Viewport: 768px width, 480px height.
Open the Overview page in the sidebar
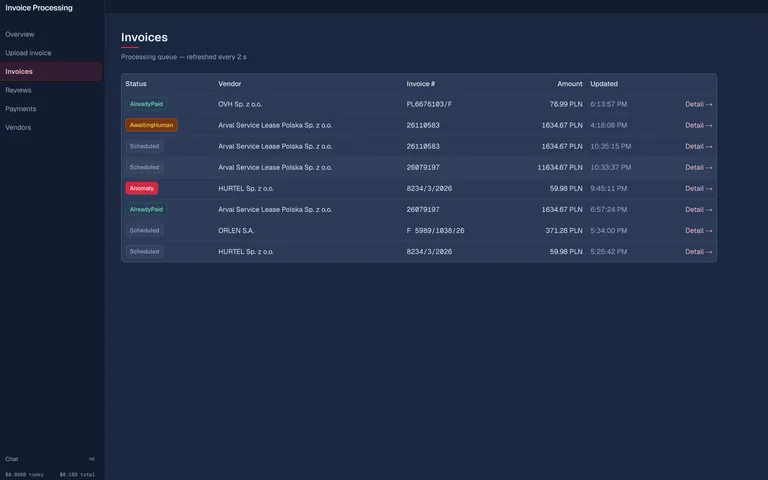tap(20, 34)
